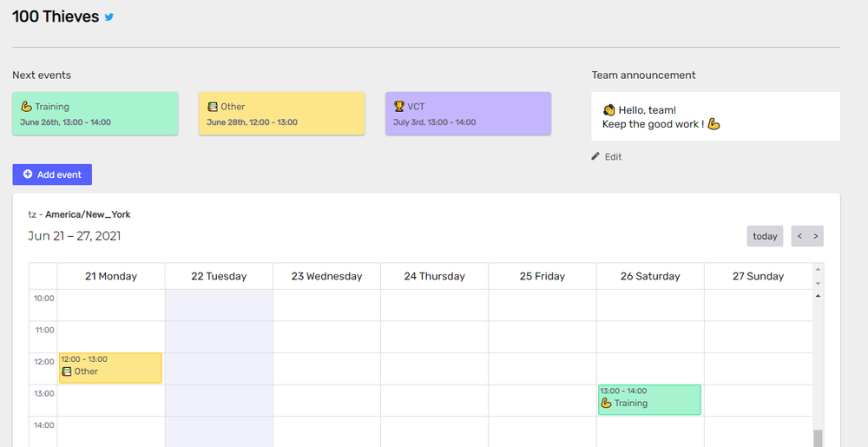Click the Add event button

point(52,174)
